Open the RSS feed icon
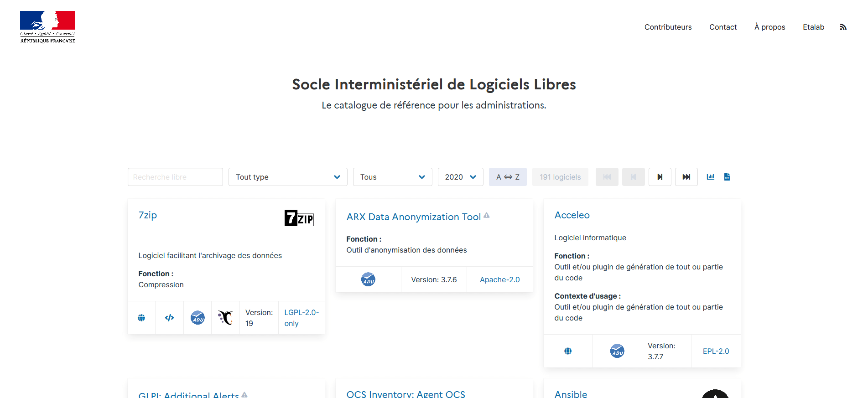The height and width of the screenshot is (398, 868). 843,27
